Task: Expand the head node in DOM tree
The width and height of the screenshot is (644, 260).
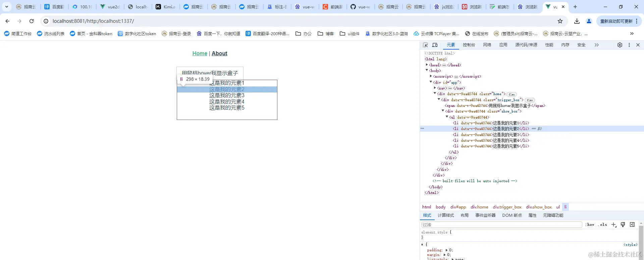Action: (x=427, y=65)
